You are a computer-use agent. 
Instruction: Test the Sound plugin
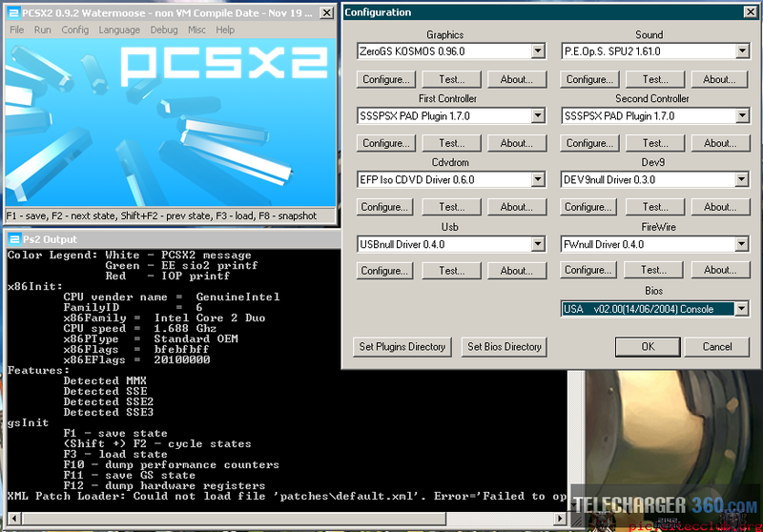tap(655, 79)
